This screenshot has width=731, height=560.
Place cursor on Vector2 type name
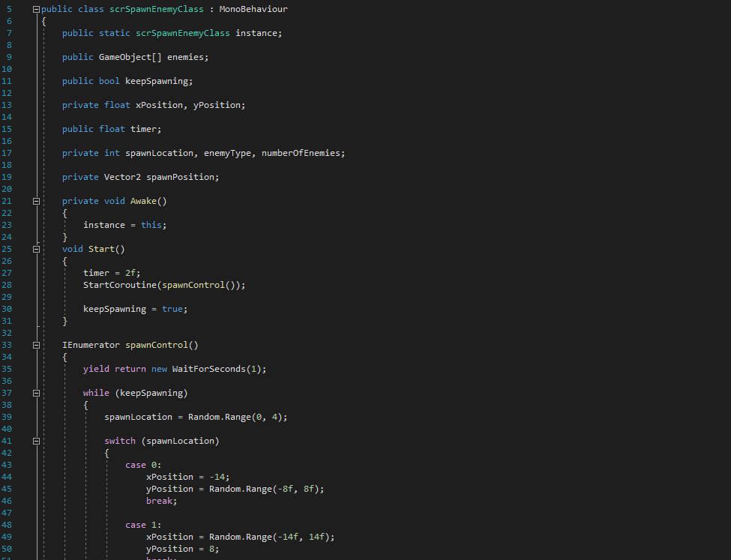tap(122, 177)
